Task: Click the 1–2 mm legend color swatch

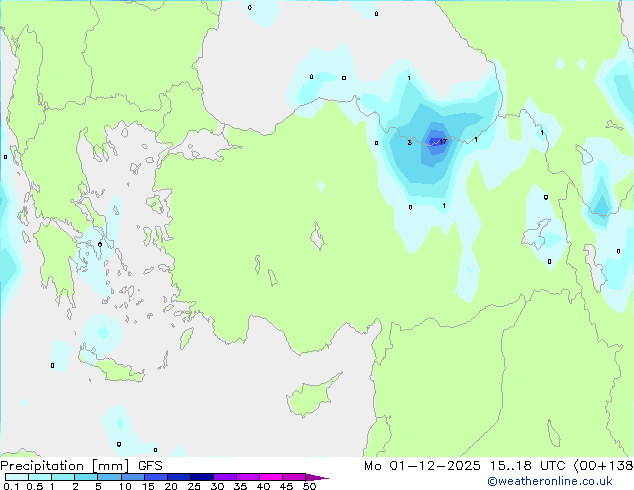Action: (63, 477)
